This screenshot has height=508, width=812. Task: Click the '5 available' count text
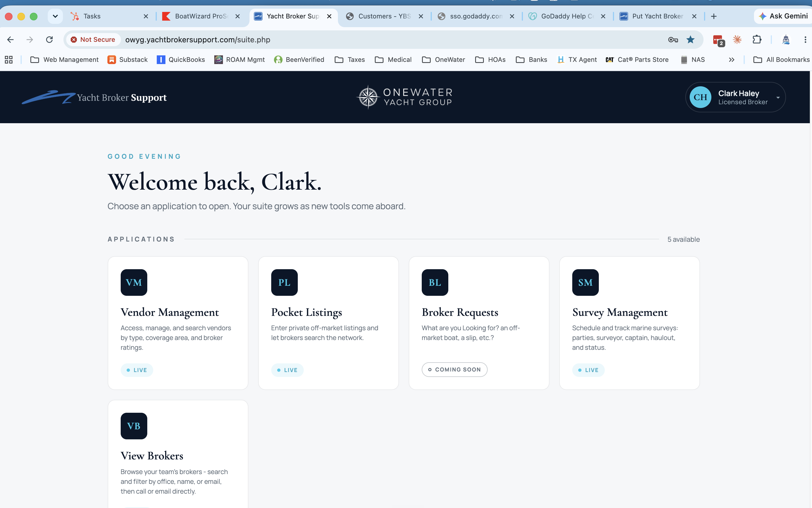pos(683,239)
